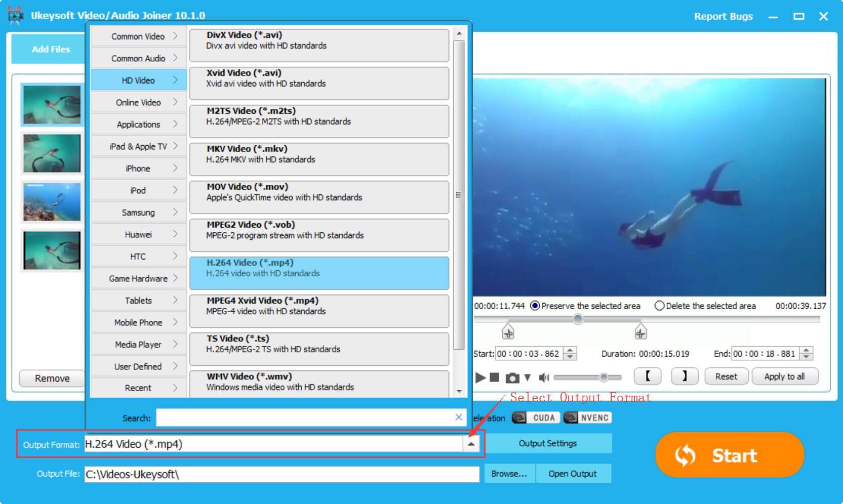Open the iPad & Apple TV category
This screenshot has width=843, height=504.
point(138,146)
